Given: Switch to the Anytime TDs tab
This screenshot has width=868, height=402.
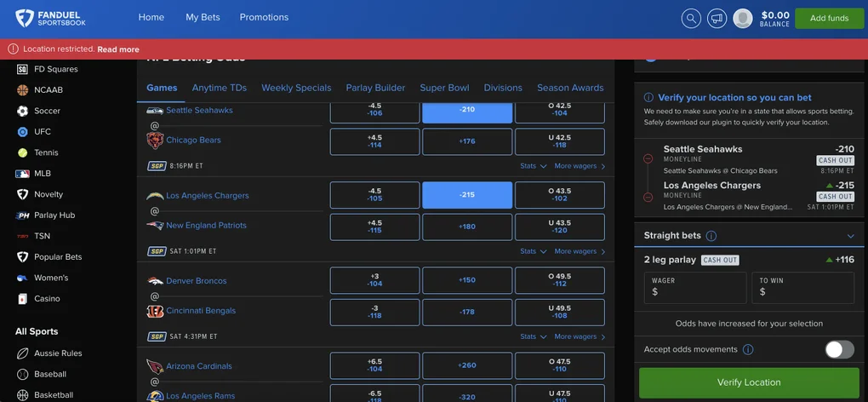Looking at the screenshot, I should click(x=220, y=88).
